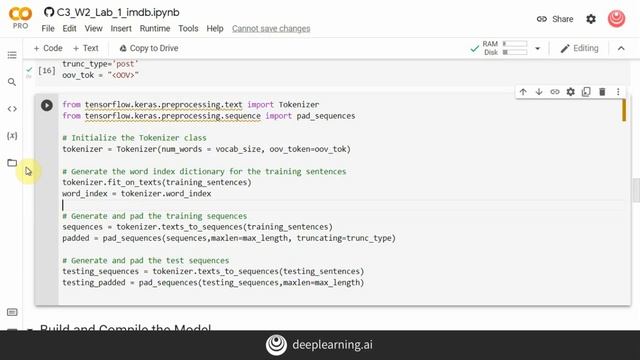Open the Runtime menu
Screen dimensions: 640x360
click(155, 29)
